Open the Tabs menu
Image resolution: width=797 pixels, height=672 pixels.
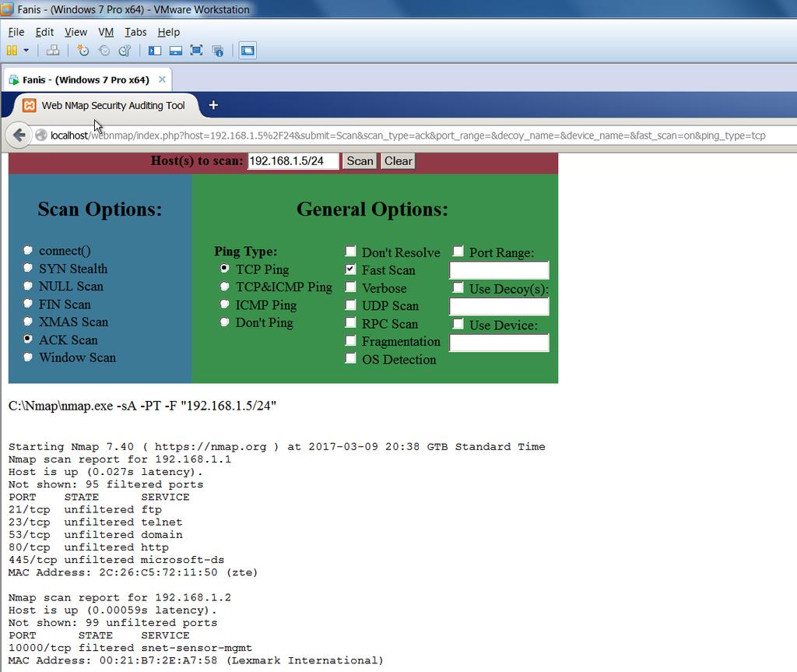pyautogui.click(x=135, y=32)
